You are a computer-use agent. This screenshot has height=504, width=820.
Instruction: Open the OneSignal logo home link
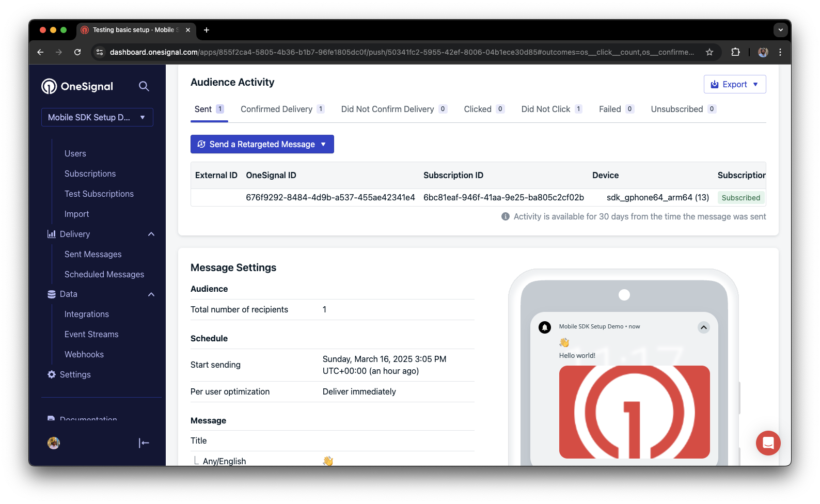click(77, 86)
